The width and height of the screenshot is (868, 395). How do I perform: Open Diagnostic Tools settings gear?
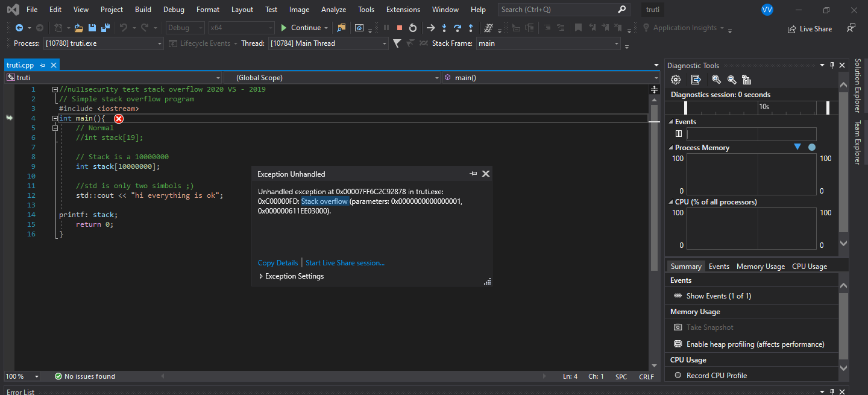tap(675, 79)
